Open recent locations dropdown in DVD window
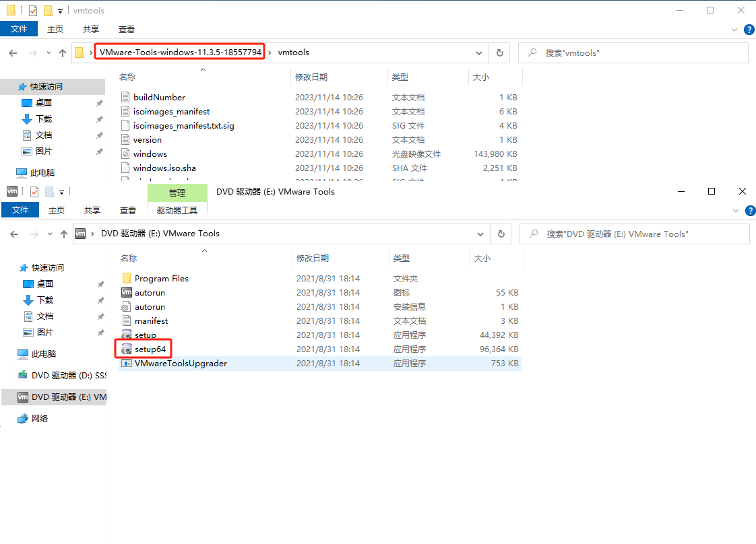Screen dimensions: 756x544 tap(50, 234)
